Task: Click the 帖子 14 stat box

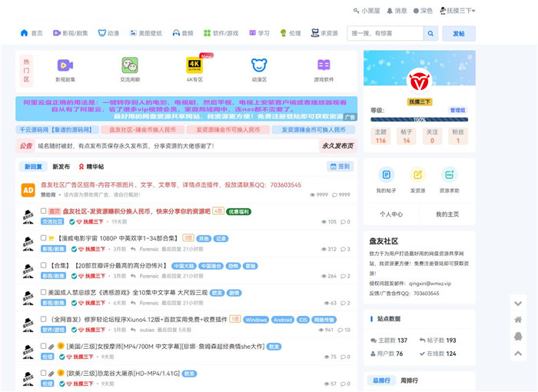Action: (407, 136)
